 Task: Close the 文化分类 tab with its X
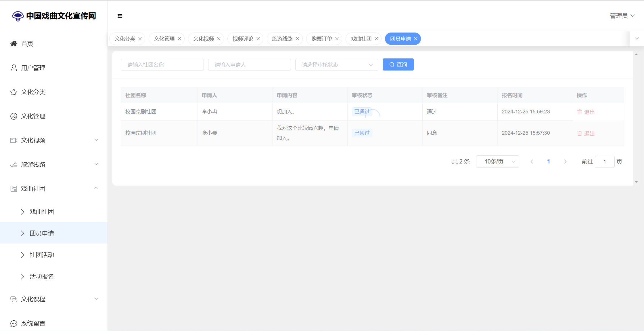(x=140, y=39)
